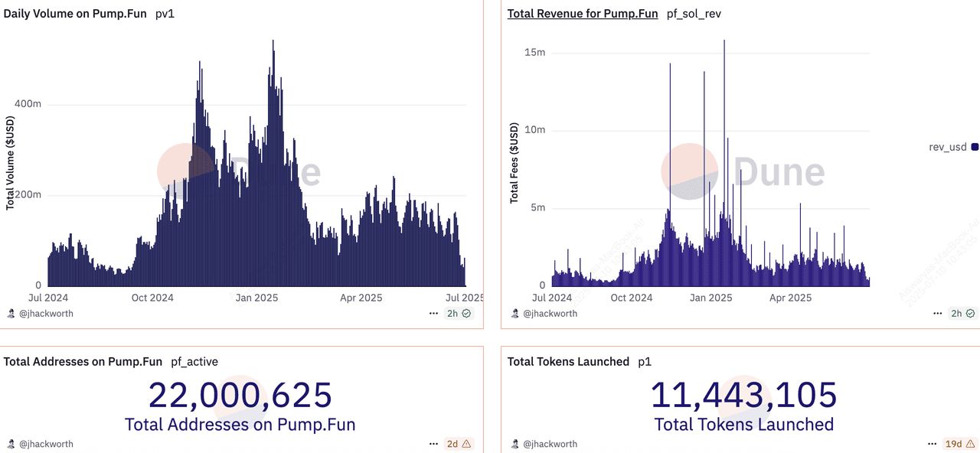Click the 400m y-axis label on Daily Volume
The height and width of the screenshot is (453, 980).
[x=28, y=103]
